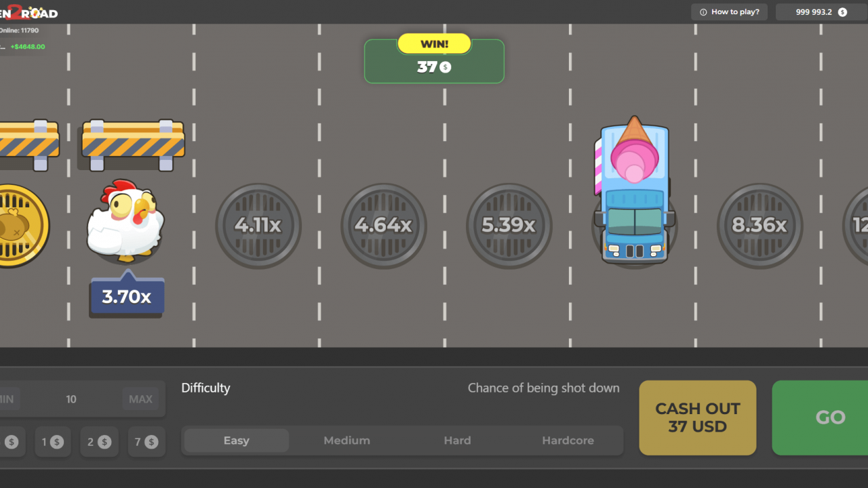Select Hard difficulty

[x=457, y=440]
